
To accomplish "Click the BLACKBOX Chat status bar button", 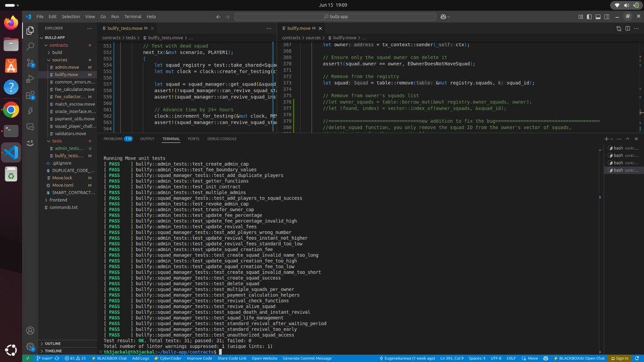I will click(109, 358).
